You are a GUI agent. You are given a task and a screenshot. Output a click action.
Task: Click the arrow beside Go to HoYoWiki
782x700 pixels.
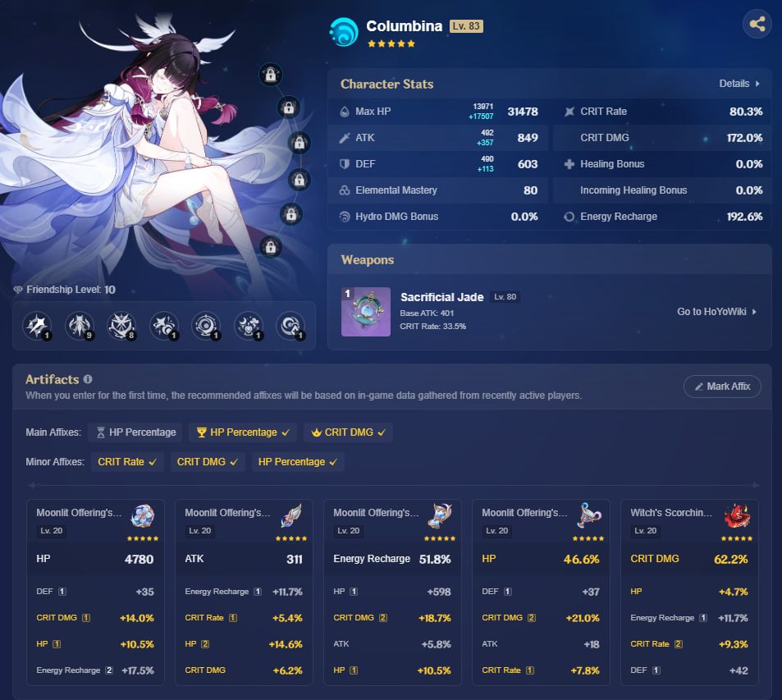point(754,312)
